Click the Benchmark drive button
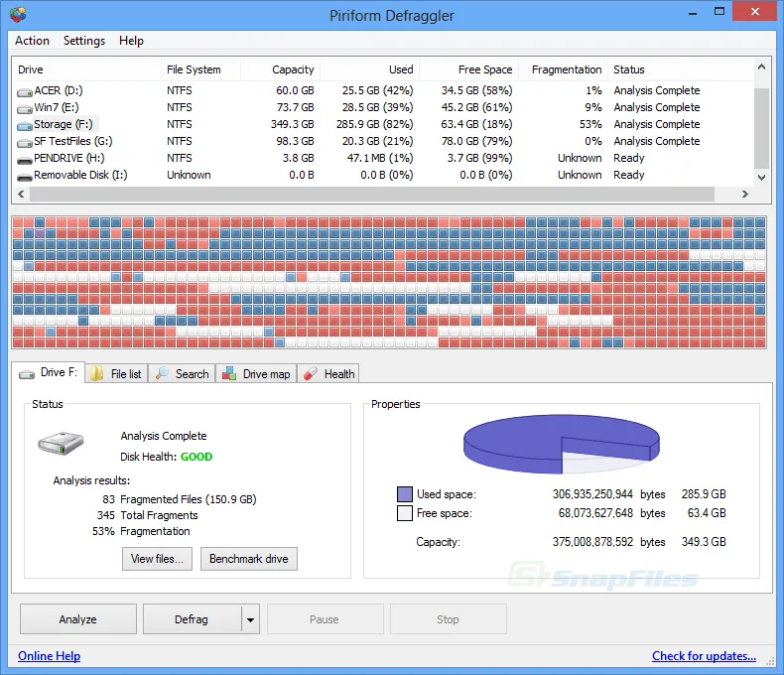 click(248, 559)
